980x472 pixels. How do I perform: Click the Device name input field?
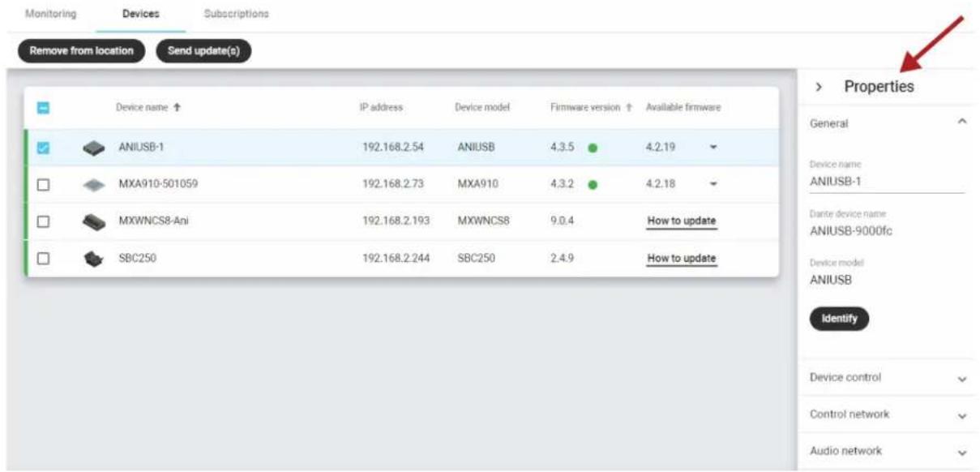(887, 182)
